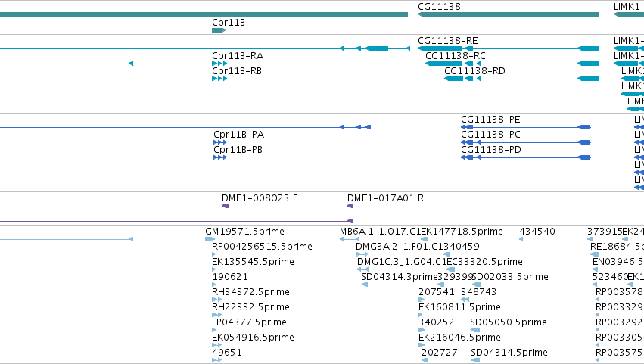Select the Cpr11B-PA protein label
644x364 pixels.
(238, 135)
